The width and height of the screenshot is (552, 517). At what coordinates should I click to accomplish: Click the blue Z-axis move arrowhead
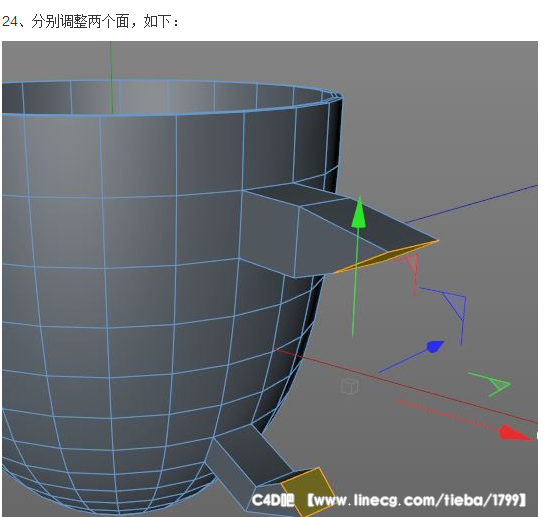[x=435, y=346]
